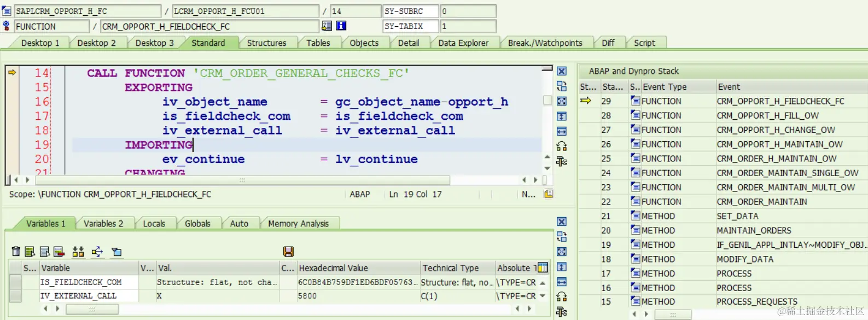Click Hexadecimal Value column header
The width and height of the screenshot is (868, 320).
click(358, 268)
